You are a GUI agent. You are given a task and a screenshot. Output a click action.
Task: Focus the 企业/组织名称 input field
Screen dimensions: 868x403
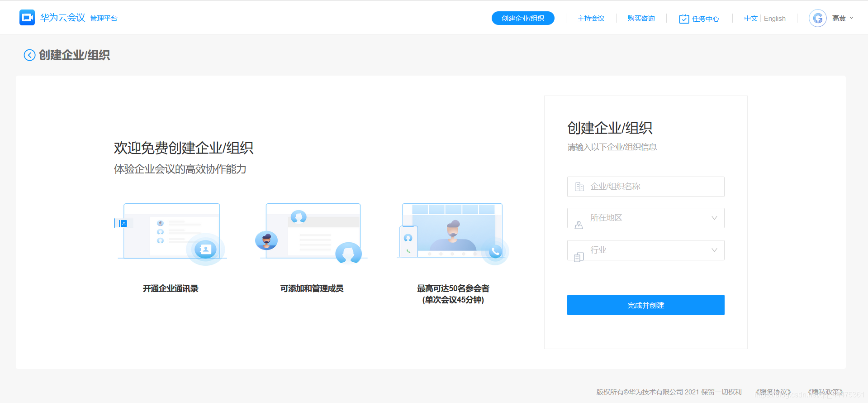click(645, 187)
